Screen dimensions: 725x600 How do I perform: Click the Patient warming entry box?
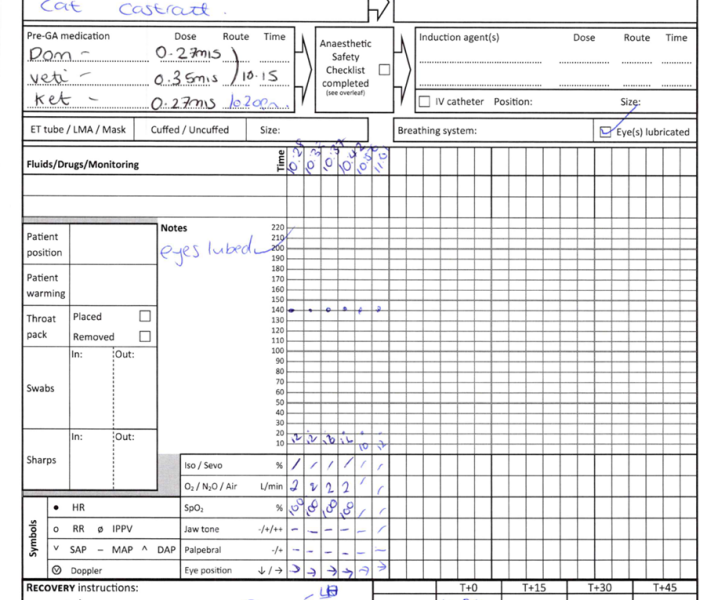point(113,285)
